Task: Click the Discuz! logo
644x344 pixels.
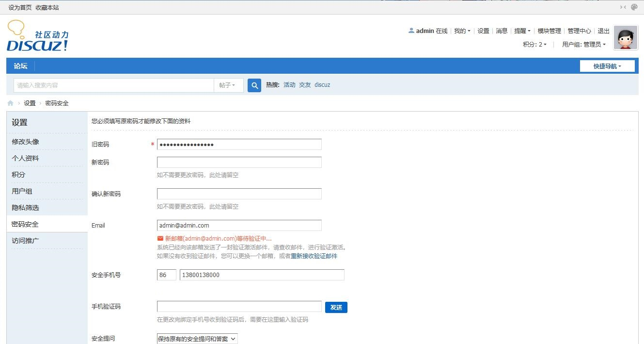Action: 38,37
